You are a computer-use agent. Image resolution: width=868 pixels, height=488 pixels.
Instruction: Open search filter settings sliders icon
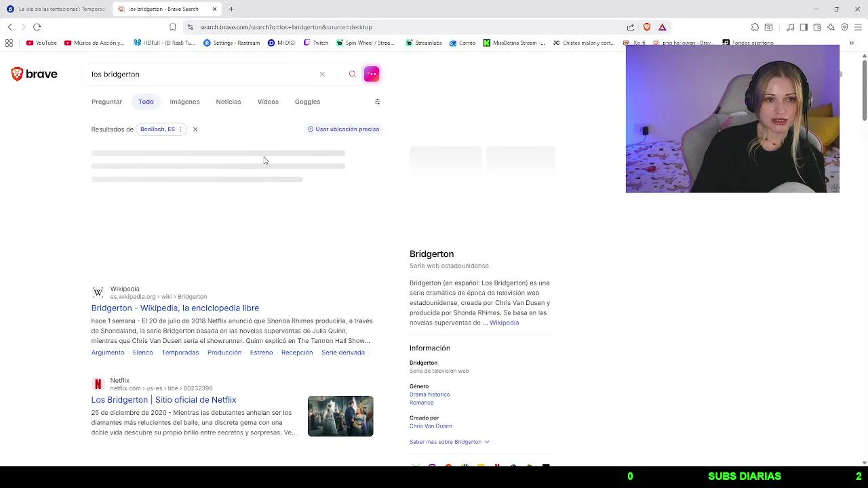point(378,102)
